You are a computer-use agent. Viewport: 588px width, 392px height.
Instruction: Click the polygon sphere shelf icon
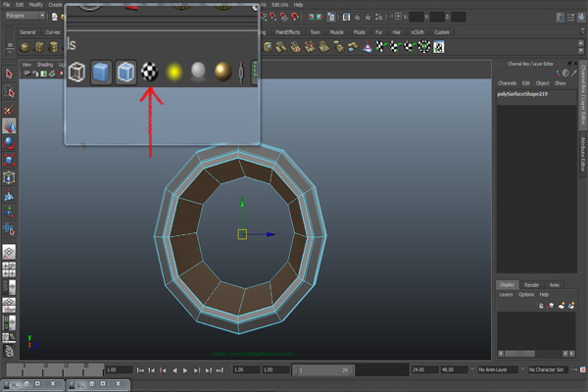pos(25,47)
